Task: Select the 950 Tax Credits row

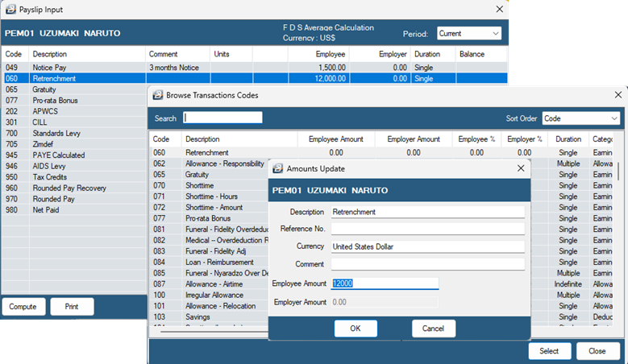Action: (75, 177)
